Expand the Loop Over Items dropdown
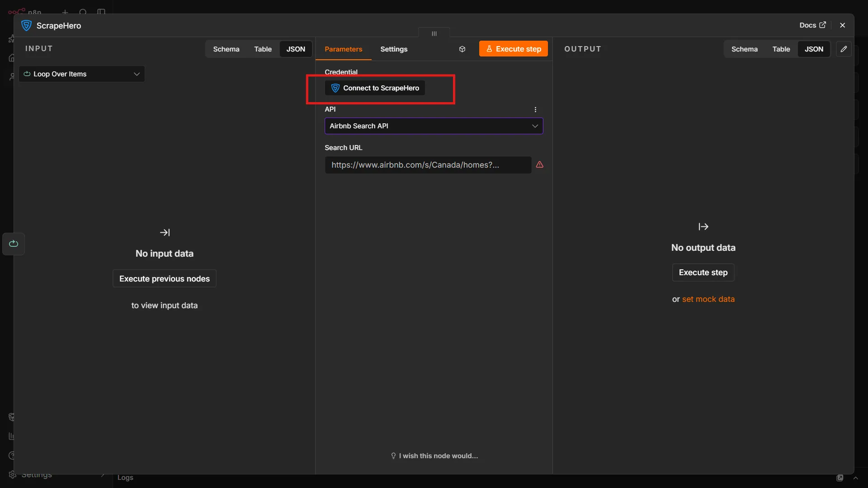The width and height of the screenshot is (868, 488). pos(82,74)
